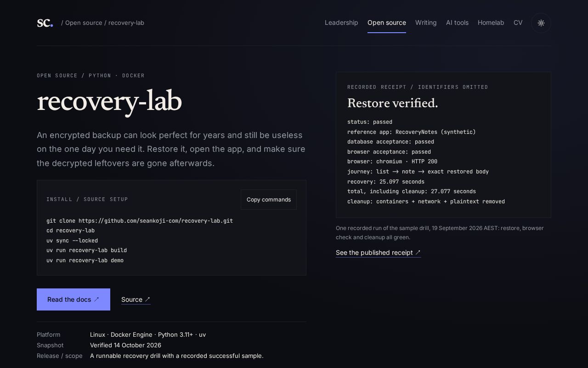Click the 'cleanup: containers + network' line

click(426, 201)
